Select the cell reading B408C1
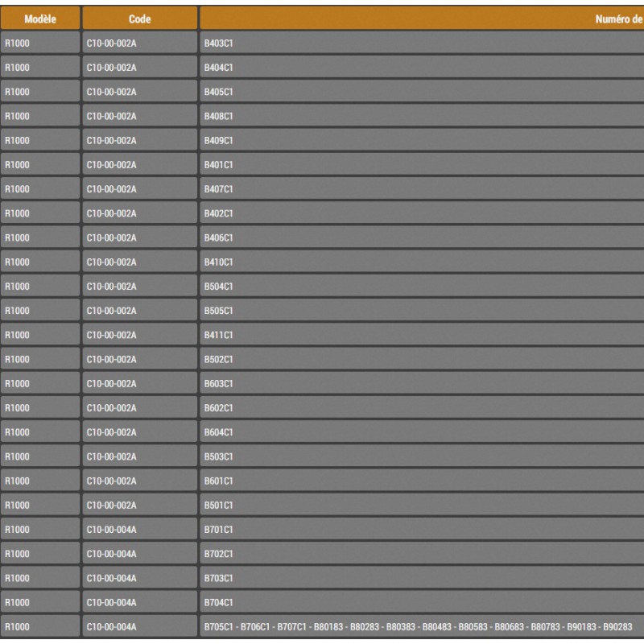This screenshot has width=644, height=644. tap(422, 115)
